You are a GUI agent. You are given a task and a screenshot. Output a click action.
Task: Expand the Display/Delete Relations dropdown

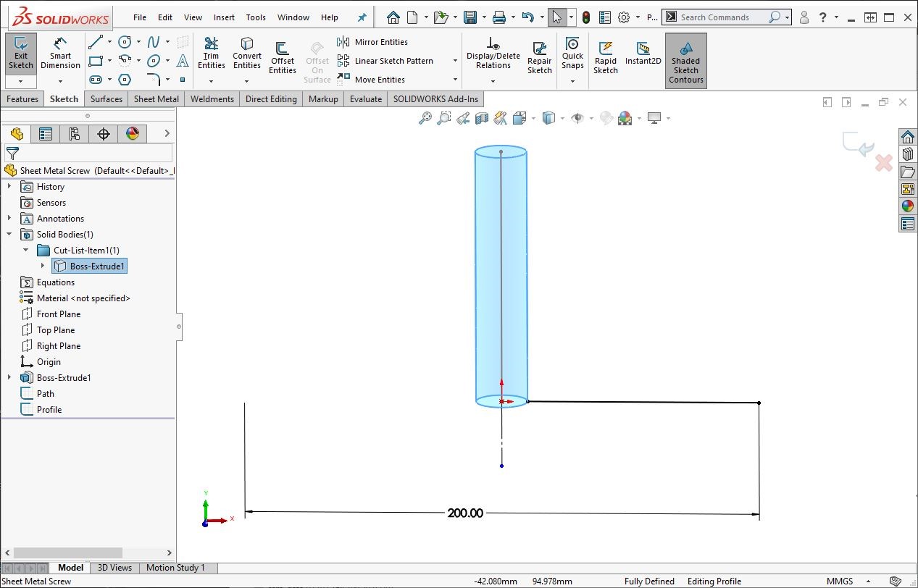coord(493,80)
